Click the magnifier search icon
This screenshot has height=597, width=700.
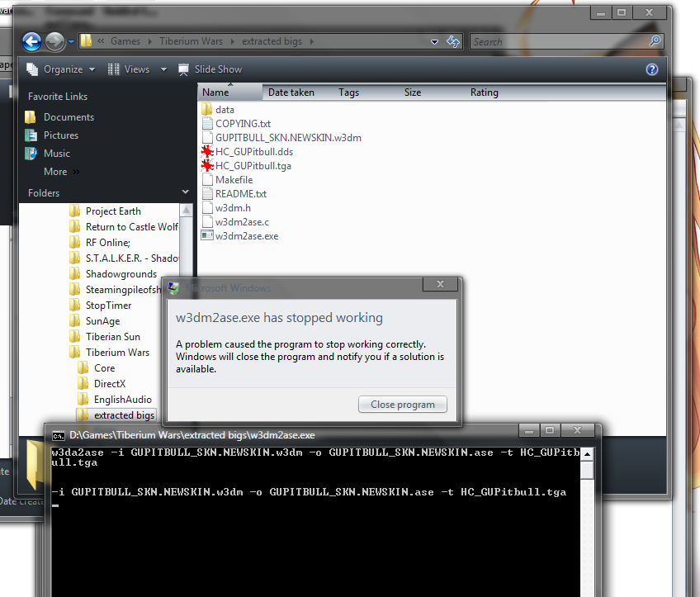655,41
